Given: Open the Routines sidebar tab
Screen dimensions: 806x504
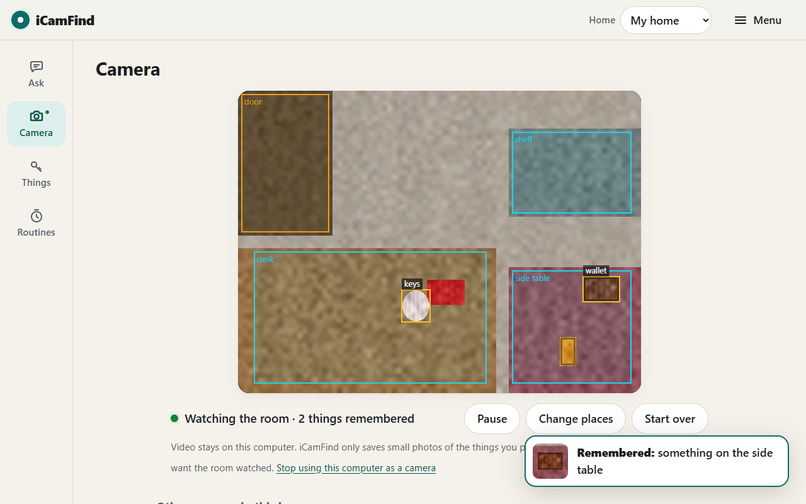Looking at the screenshot, I should click(x=36, y=223).
